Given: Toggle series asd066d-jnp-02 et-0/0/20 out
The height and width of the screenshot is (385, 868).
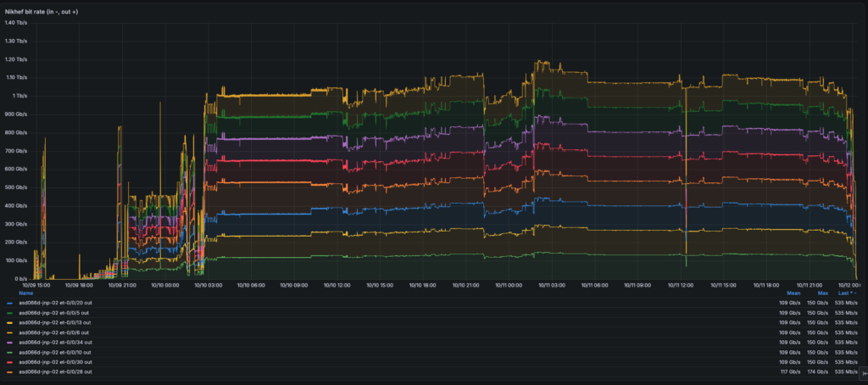Looking at the screenshot, I should tap(55, 303).
